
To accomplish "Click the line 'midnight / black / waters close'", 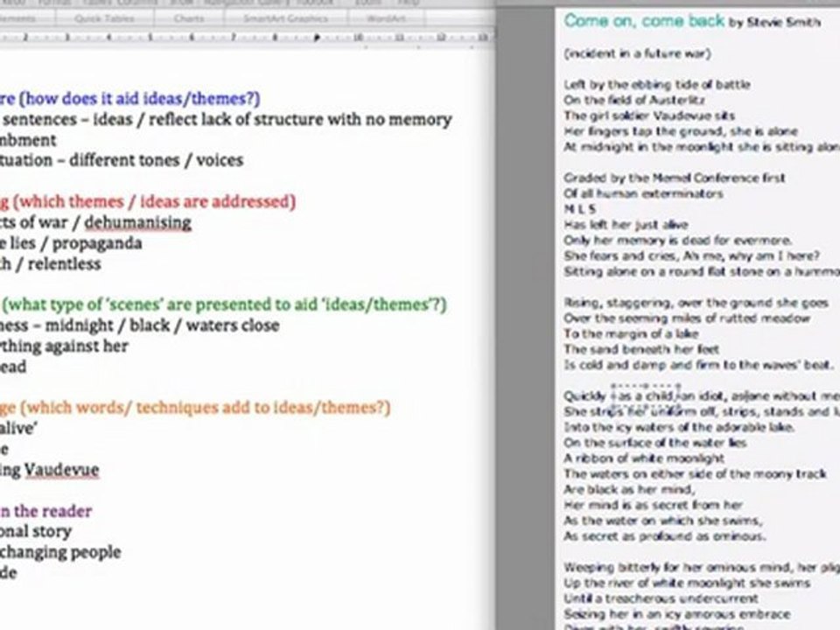I will (x=162, y=325).
